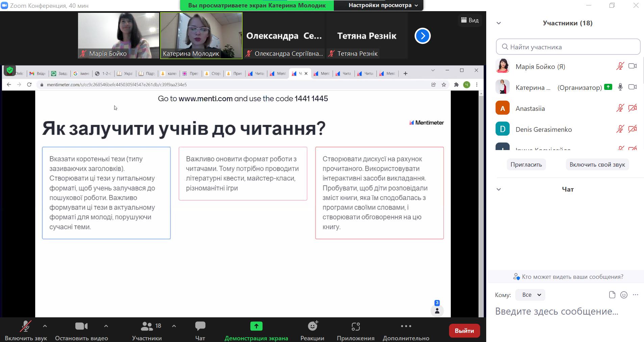Show next video thumbnails with blue arrow
The image size is (644, 342).
422,36
